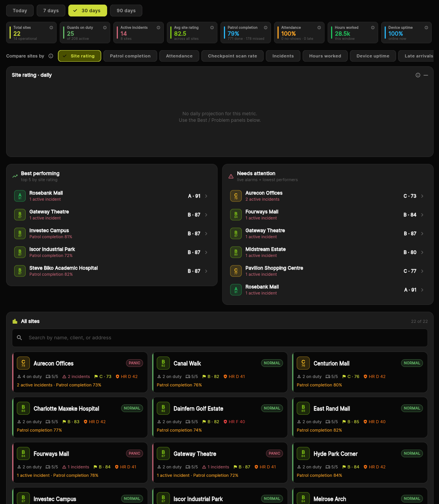Open info icon on Hours worked card
Viewport: 439px width, 504px height.
click(373, 28)
